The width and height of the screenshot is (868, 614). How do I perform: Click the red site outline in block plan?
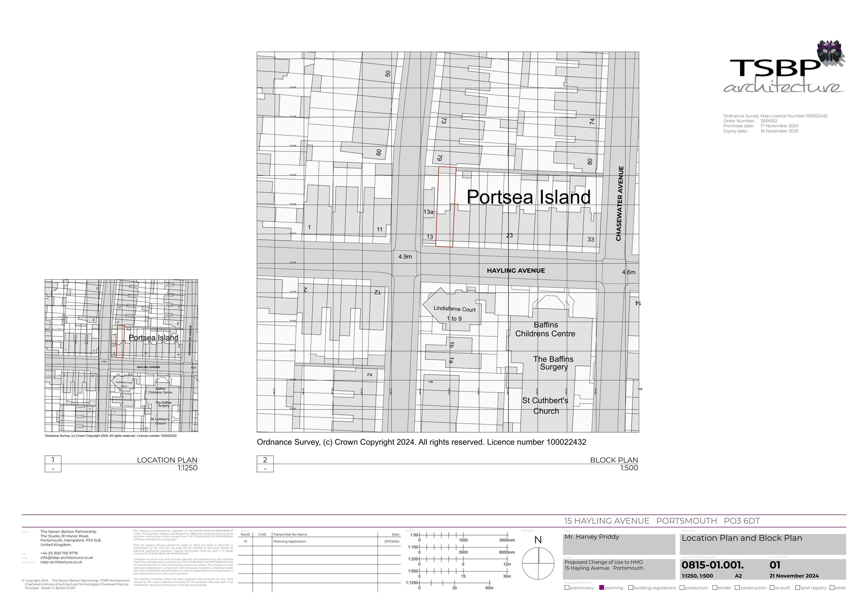(446, 207)
